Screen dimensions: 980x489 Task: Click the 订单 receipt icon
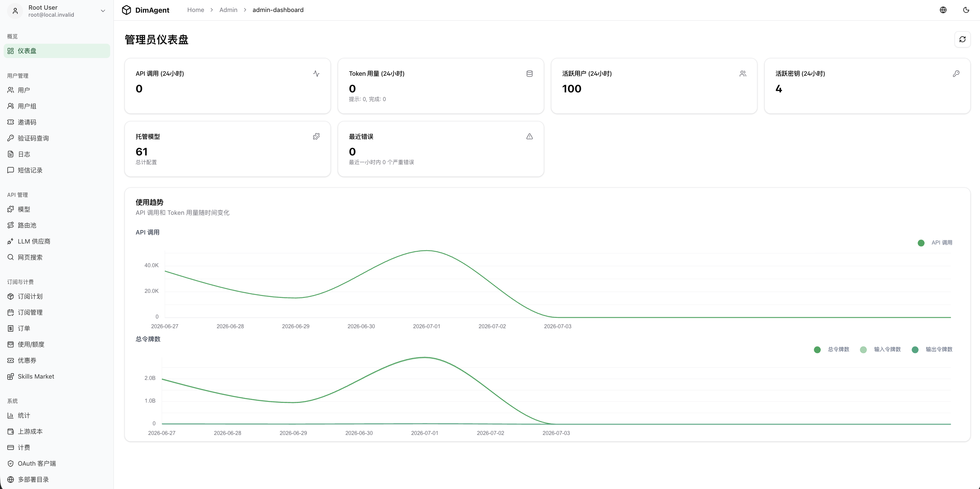coord(11,328)
